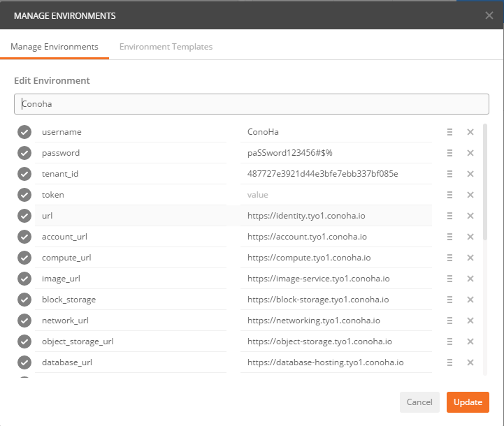The height and width of the screenshot is (426, 504).
Task: Toggle the username variable checkmark
Action: click(x=24, y=132)
